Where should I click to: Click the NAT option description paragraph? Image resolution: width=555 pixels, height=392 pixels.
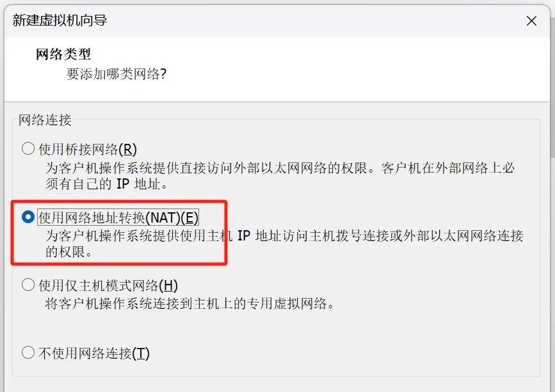[x=284, y=244]
